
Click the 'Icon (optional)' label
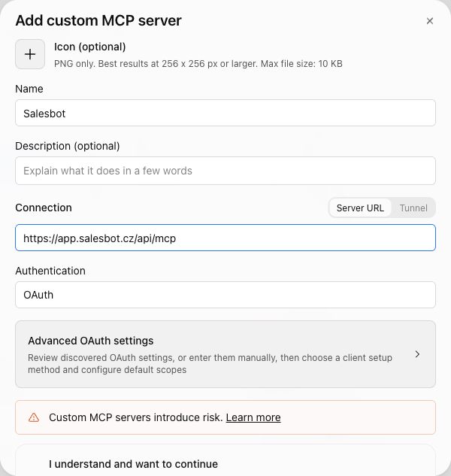coord(90,47)
